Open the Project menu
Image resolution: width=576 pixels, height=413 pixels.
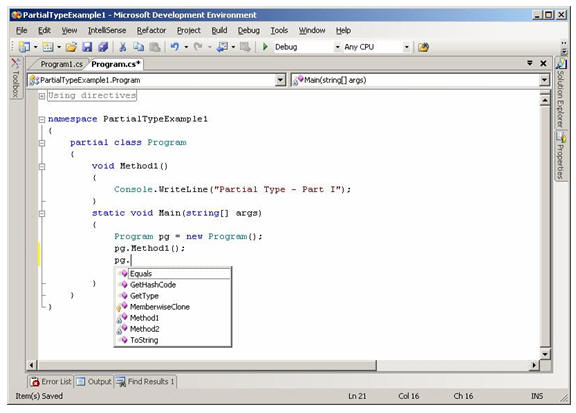pos(189,30)
